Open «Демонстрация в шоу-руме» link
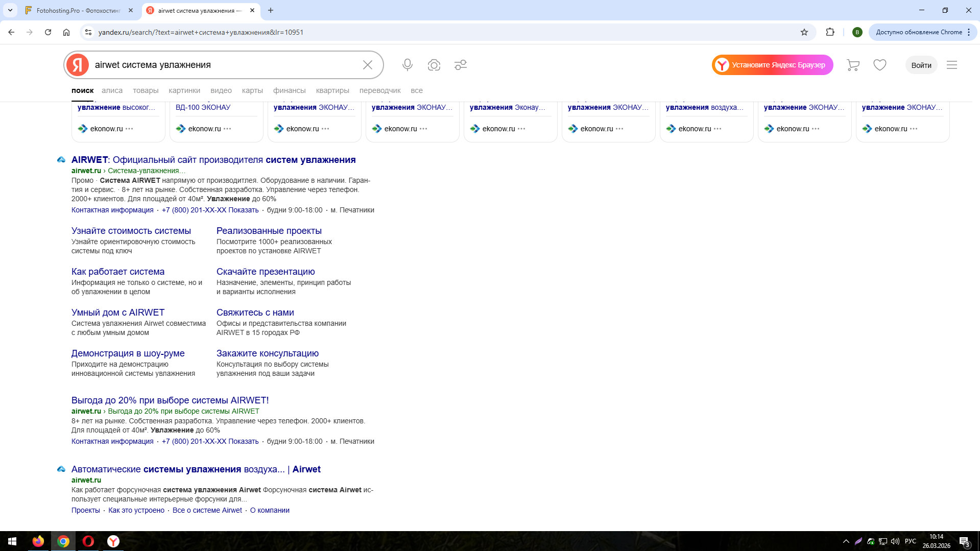The image size is (980, 551). [128, 353]
